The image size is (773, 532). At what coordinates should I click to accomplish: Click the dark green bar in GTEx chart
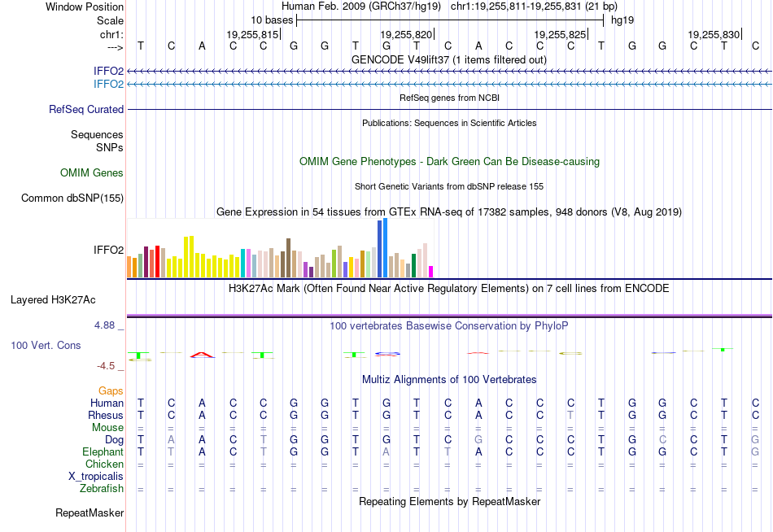point(413,266)
